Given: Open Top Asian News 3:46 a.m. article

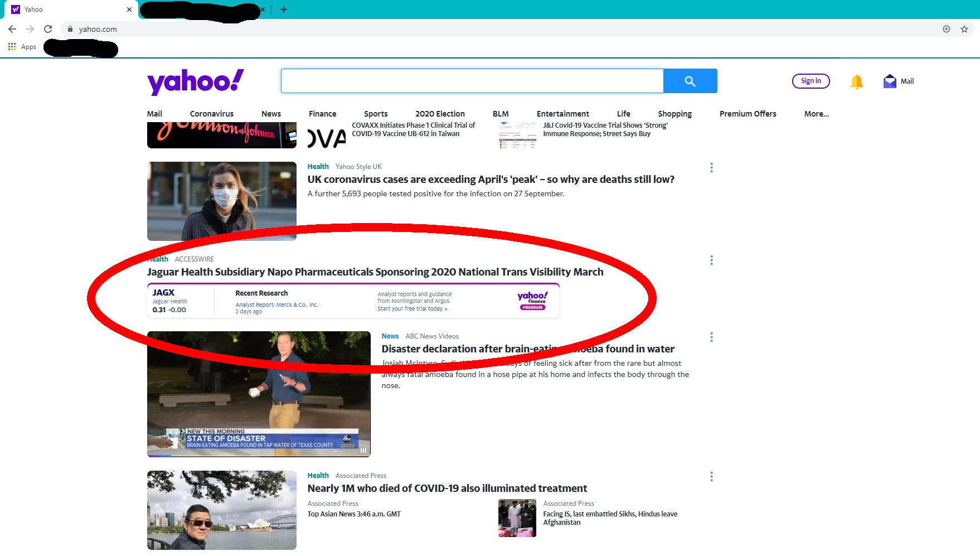Looking at the screenshot, I should pyautogui.click(x=354, y=514).
